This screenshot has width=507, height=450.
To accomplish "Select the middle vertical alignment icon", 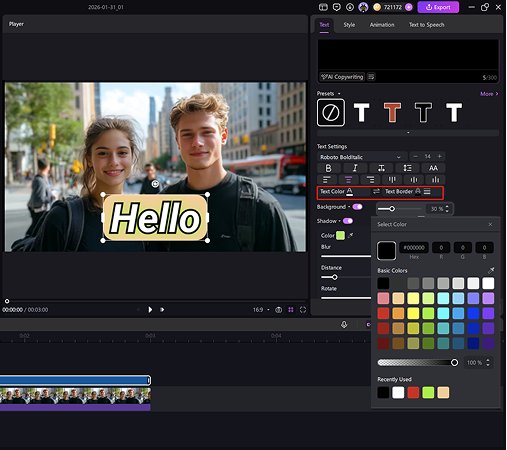I will click(x=414, y=180).
